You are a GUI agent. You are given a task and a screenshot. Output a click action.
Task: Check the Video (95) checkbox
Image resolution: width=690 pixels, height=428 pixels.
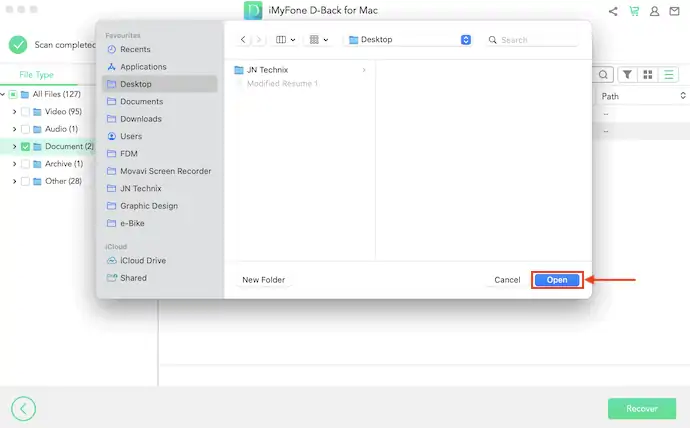coord(25,112)
